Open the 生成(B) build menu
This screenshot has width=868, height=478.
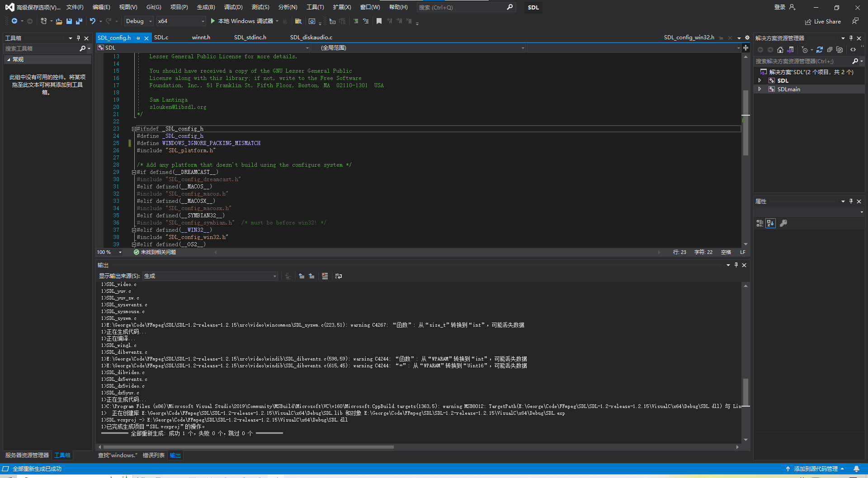point(206,7)
